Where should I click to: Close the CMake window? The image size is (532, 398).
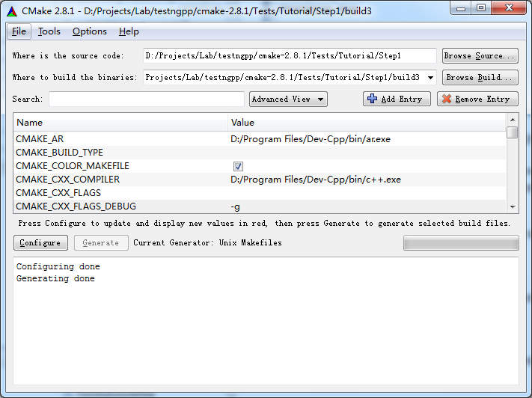pos(509,8)
